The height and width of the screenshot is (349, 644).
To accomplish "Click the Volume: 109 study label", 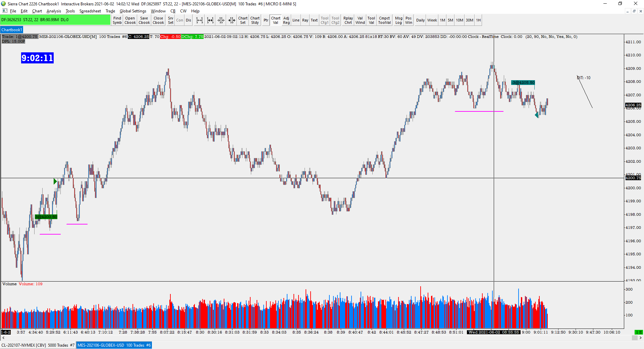I will pyautogui.click(x=31, y=284).
